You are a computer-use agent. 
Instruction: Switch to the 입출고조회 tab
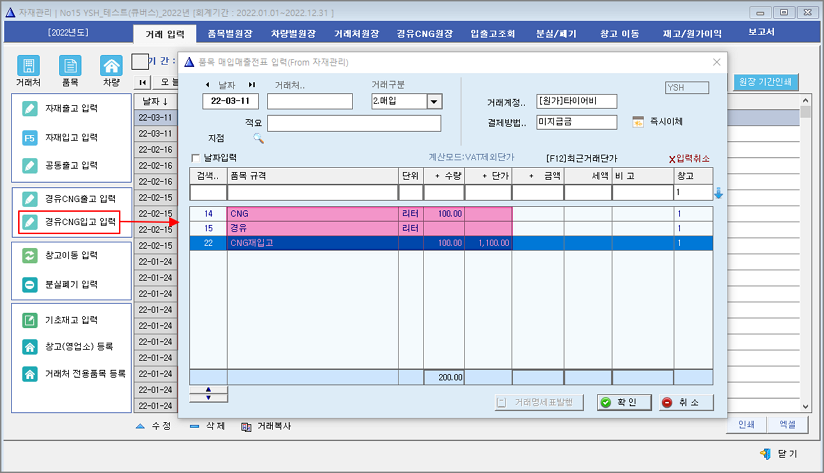point(492,34)
